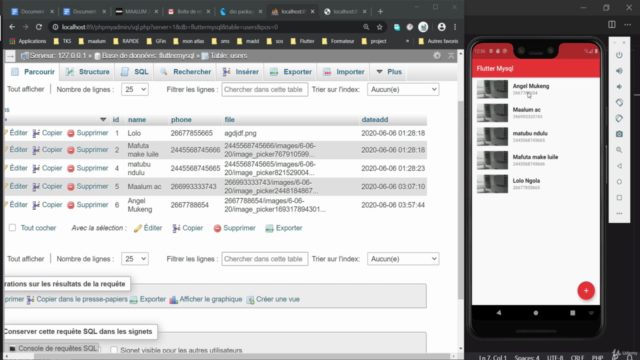Click emulator sidebar home circle icon

pyautogui.click(x=619, y=182)
